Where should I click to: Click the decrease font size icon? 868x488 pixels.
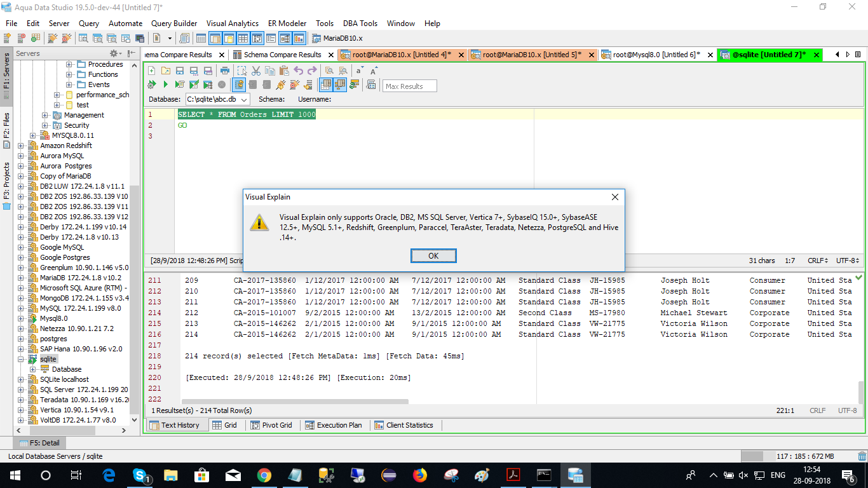coord(360,71)
